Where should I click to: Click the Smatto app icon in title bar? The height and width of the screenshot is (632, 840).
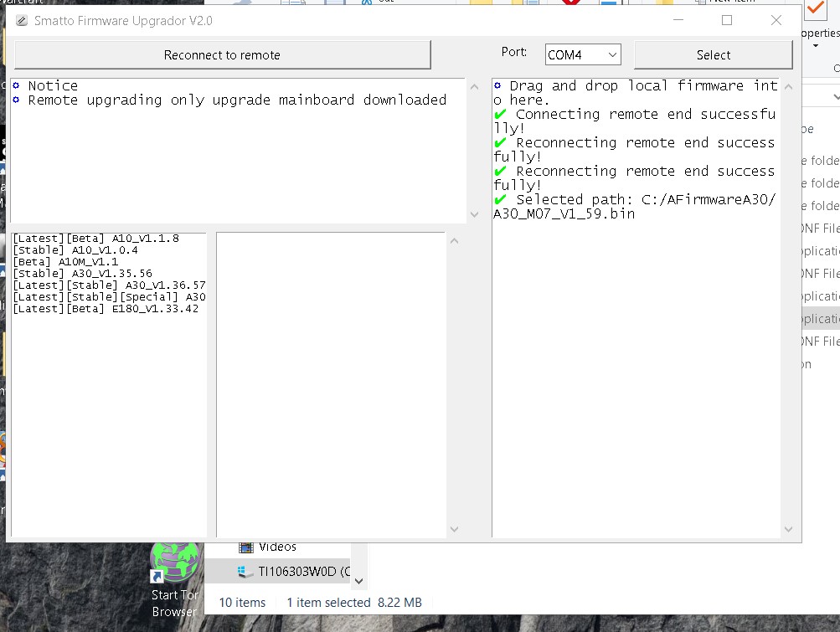click(22, 21)
